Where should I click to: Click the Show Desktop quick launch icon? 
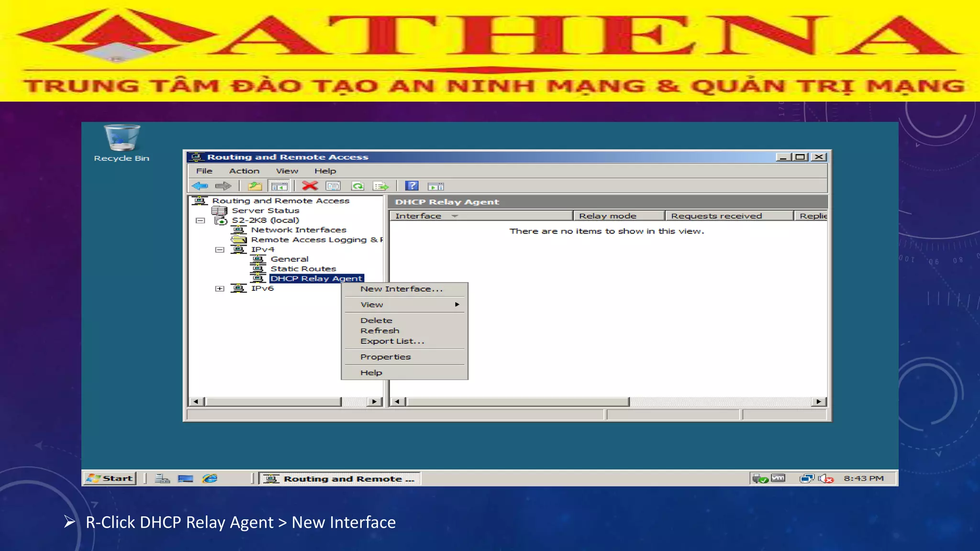click(x=185, y=478)
